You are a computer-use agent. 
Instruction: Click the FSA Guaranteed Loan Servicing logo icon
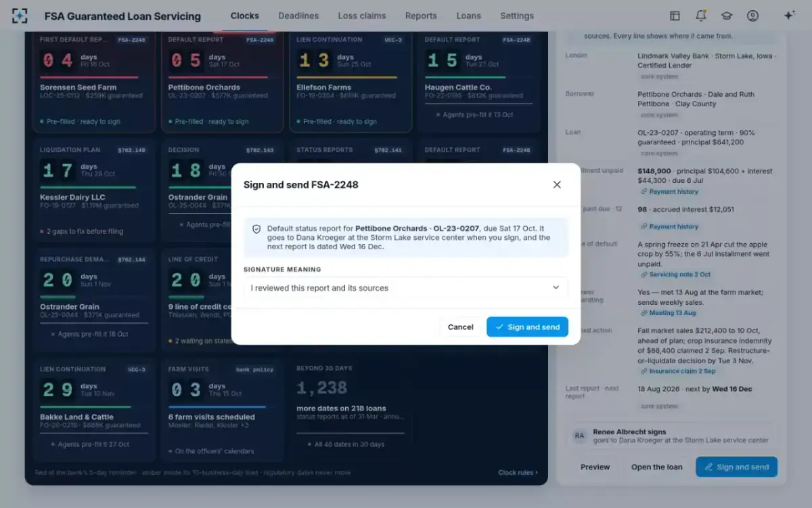(20, 16)
